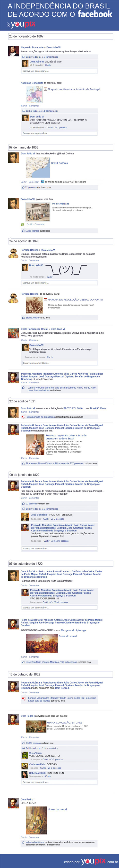Image resolution: width=119 pixels, height=868 pixels.
Task: Expand all 11 comments under Napoleão's first post
Action: click(42, 57)
